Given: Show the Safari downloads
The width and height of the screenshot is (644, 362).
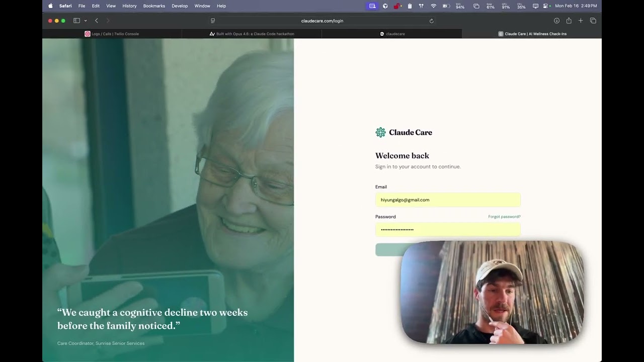Looking at the screenshot, I should pos(556,21).
